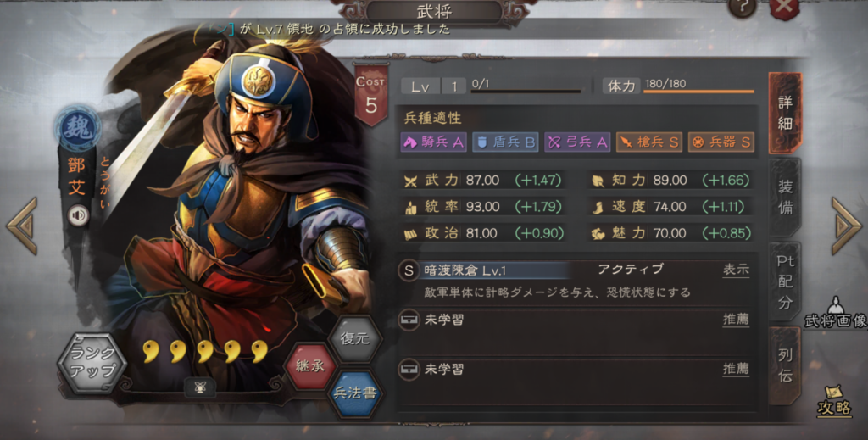This screenshot has height=440, width=868.
Task: Go to the previous general with the left arrow
Action: [x=22, y=226]
